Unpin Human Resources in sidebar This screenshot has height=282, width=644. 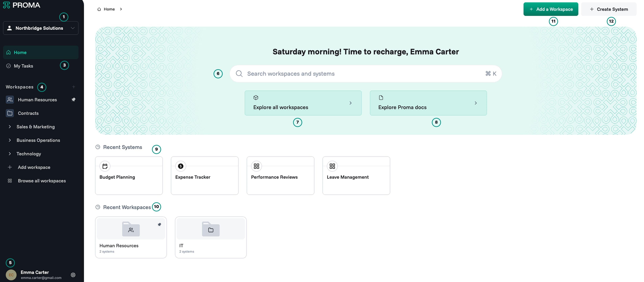[73, 100]
